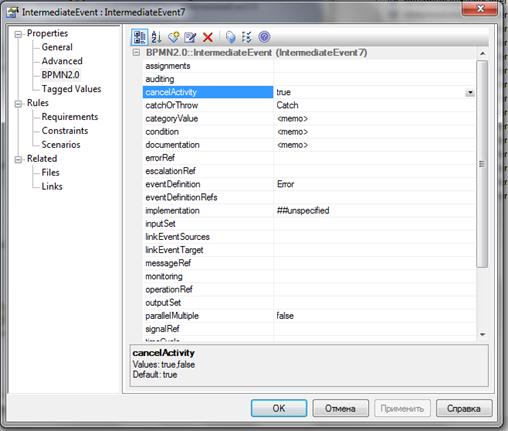Open Scenarios page under Rules

coord(61,145)
